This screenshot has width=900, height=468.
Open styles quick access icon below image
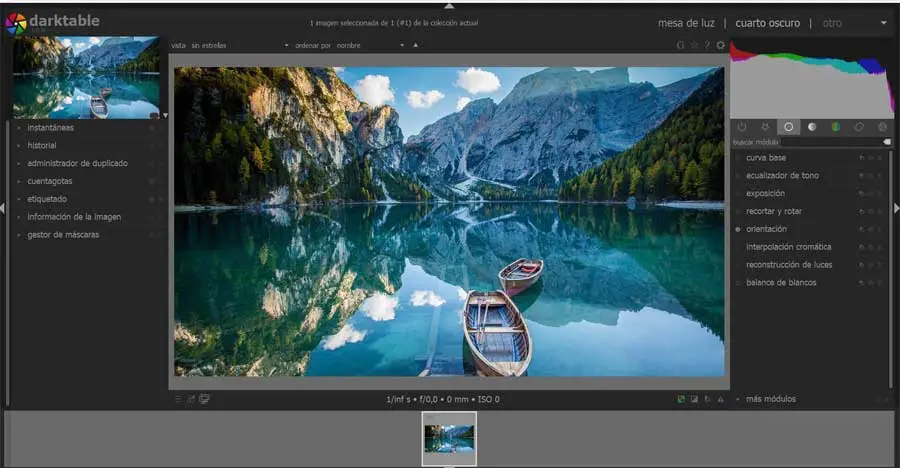coord(191,399)
